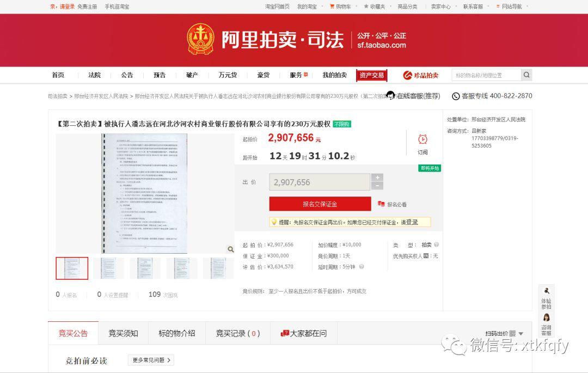The height and width of the screenshot is (373, 588).
Task: Click the 报名必看 coins icon
Action: (381, 204)
